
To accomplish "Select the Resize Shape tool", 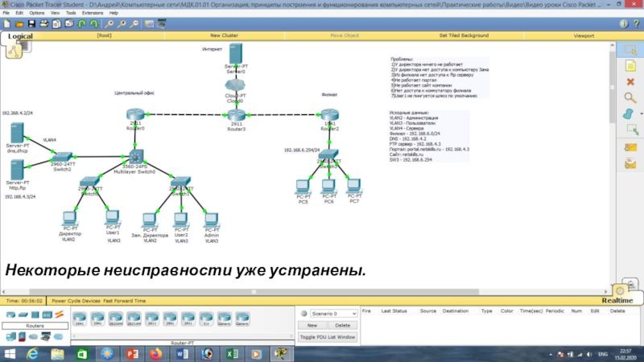I will point(632,130).
